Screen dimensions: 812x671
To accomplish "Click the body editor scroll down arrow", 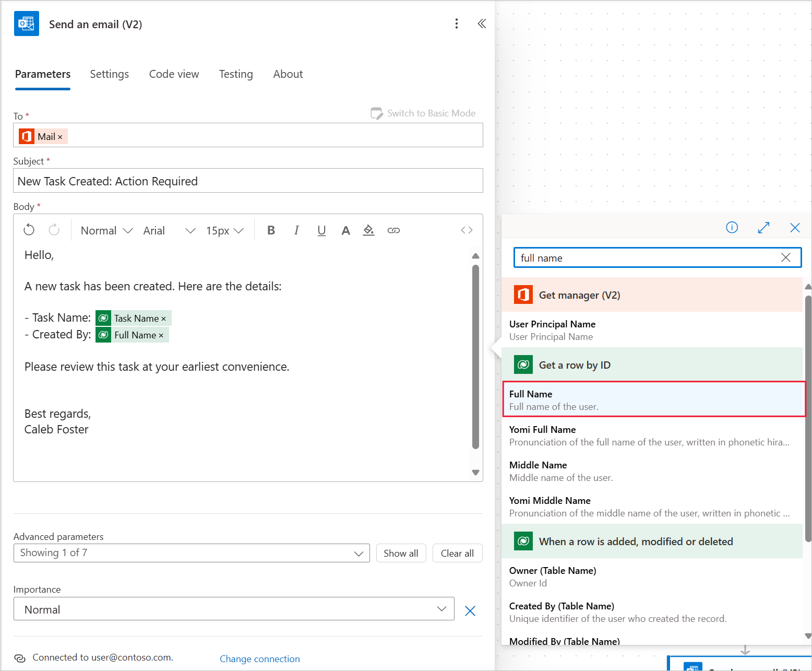I will (x=475, y=473).
